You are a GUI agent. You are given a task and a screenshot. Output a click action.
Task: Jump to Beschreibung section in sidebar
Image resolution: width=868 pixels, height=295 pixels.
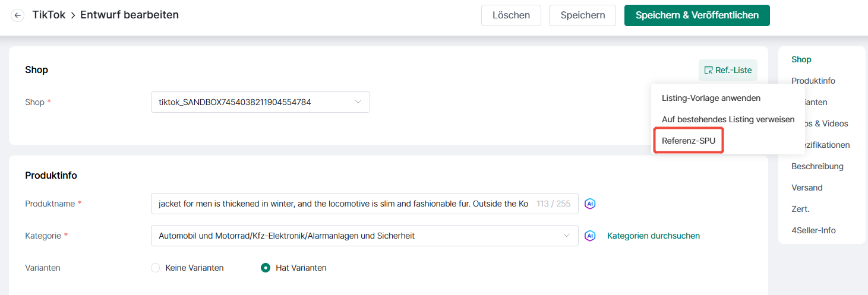pyautogui.click(x=818, y=166)
